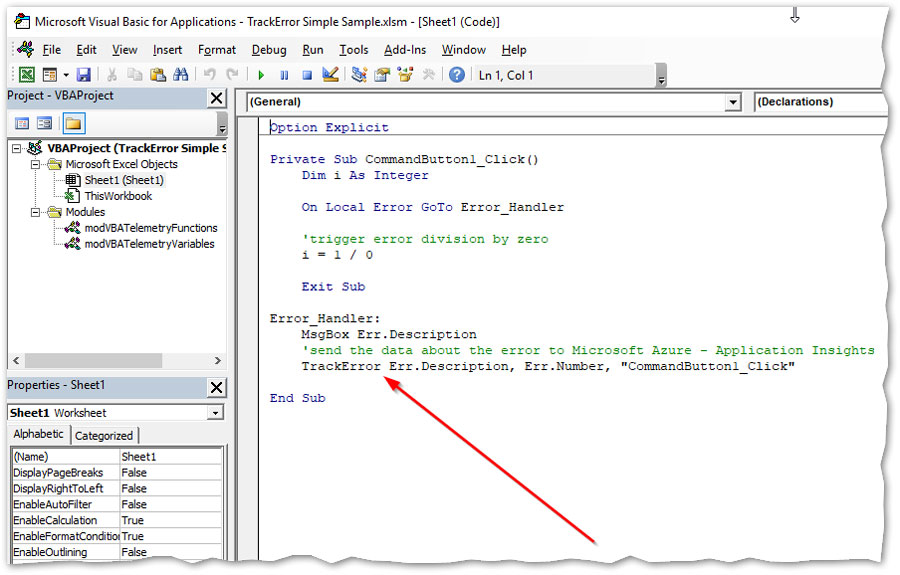Click View Code icon in Project pane

[x=22, y=123]
